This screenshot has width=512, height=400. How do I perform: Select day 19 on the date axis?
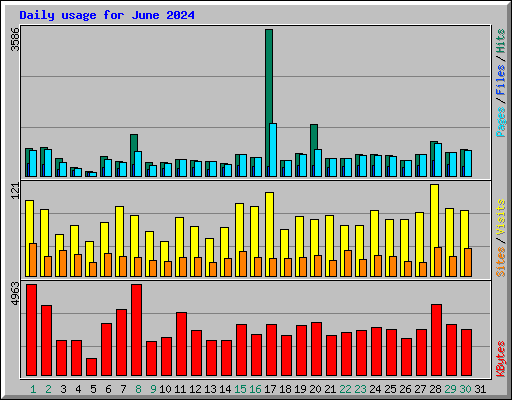pyautogui.click(x=300, y=389)
